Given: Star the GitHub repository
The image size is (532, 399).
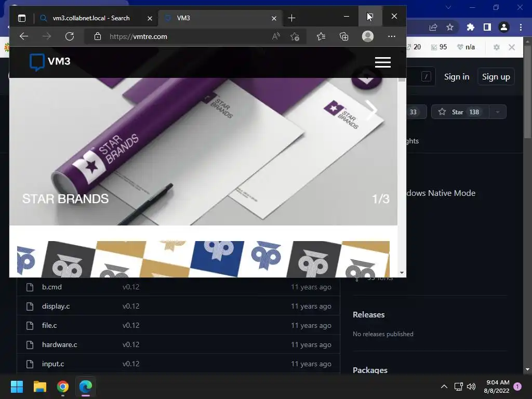Looking at the screenshot, I should (x=460, y=112).
